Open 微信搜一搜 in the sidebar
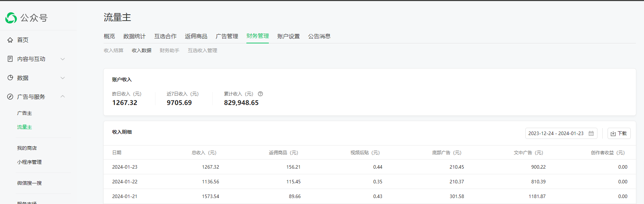 [x=29, y=183]
